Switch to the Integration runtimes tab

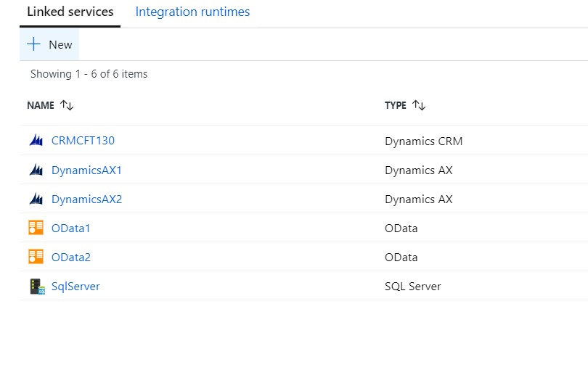(x=192, y=12)
